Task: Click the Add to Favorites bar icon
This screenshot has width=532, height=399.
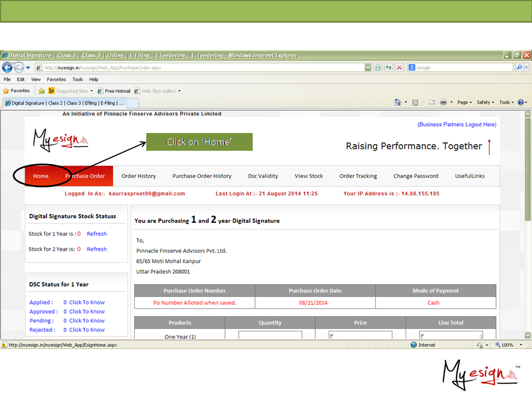Action: click(42, 91)
